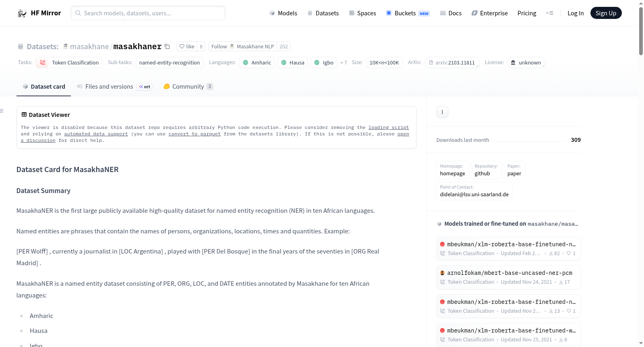Click the Dataset Viewer table icon
Screen dimensions: 644x347
(24, 115)
